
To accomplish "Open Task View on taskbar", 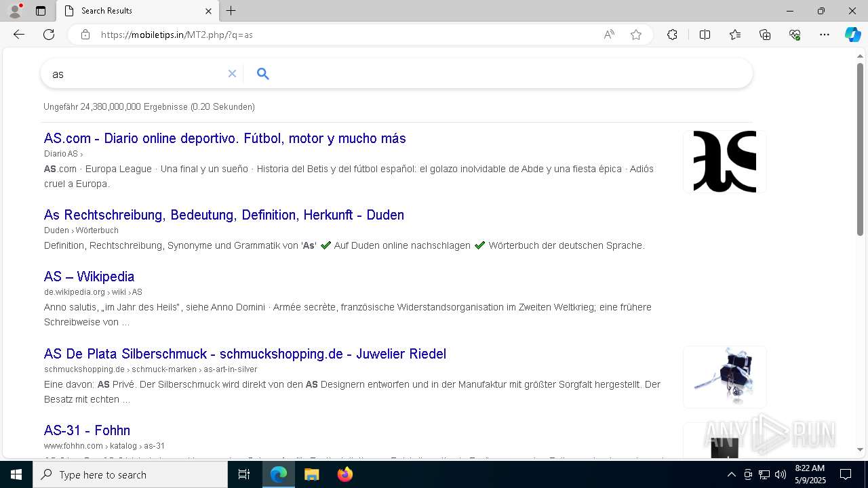I will point(244,474).
